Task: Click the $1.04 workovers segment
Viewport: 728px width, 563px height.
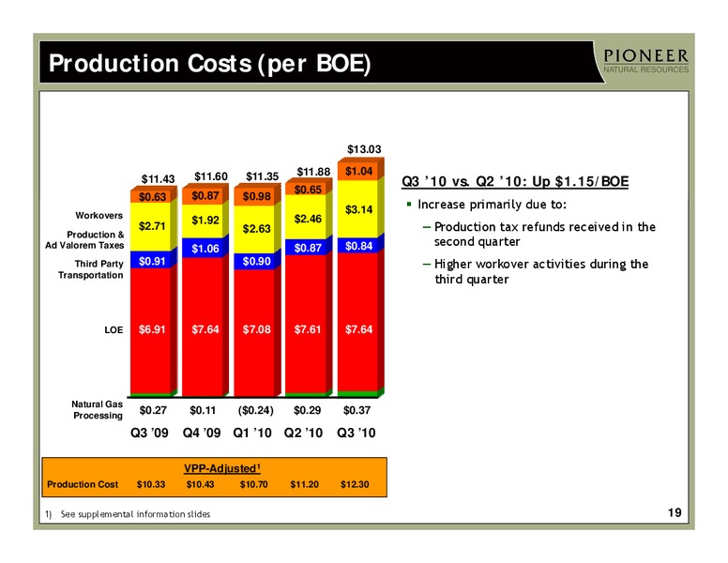Action: coord(358,172)
